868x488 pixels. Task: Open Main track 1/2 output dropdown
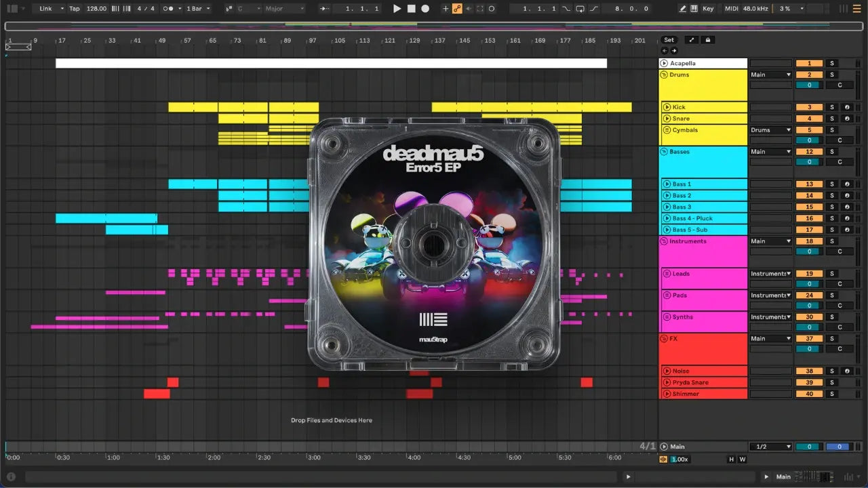point(770,447)
